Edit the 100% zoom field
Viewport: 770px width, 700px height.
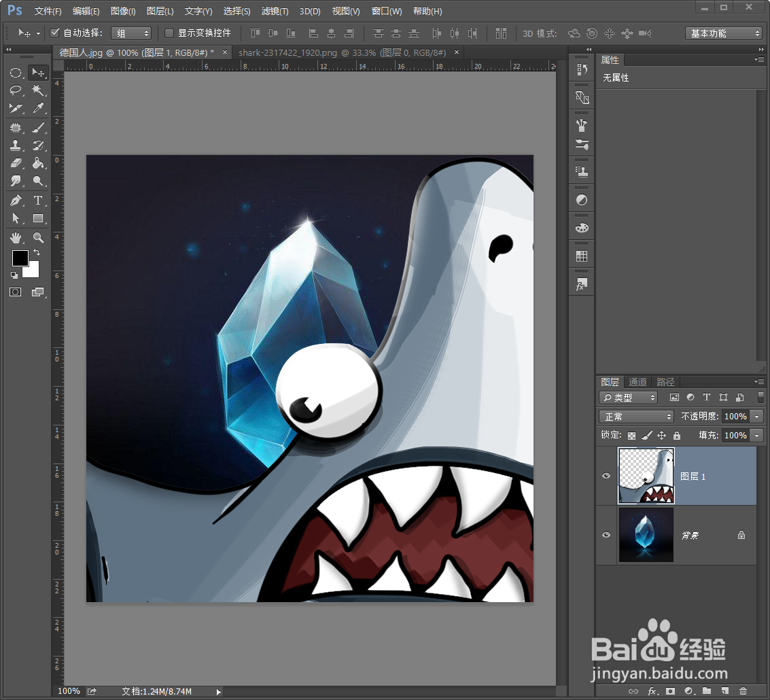pos(69,691)
